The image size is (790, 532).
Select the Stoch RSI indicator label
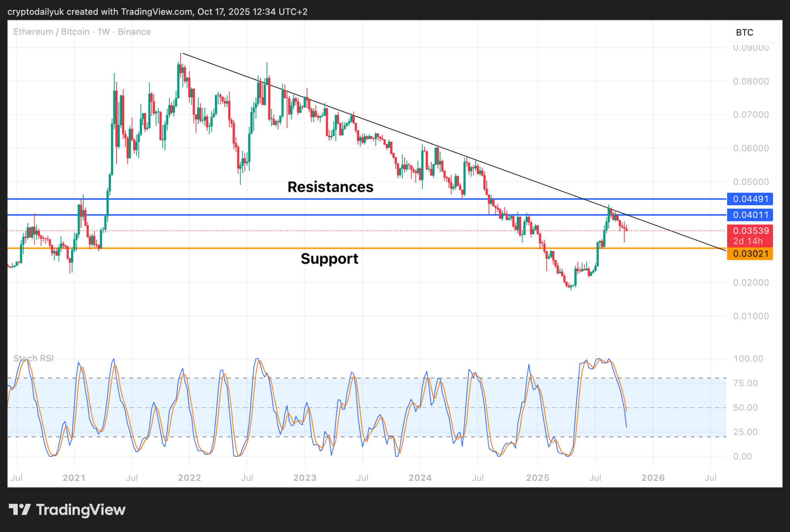pyautogui.click(x=34, y=358)
